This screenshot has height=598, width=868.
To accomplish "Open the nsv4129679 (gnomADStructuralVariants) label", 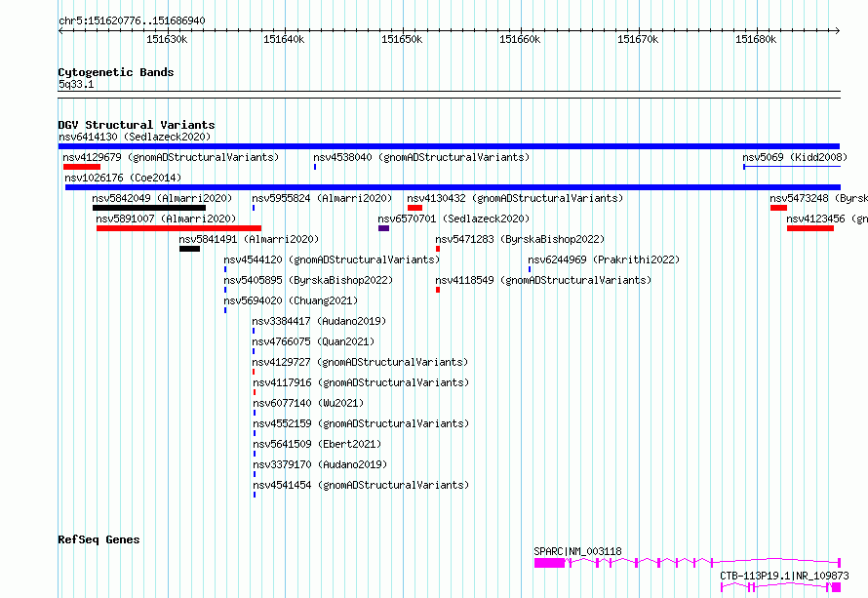I will point(171,157).
